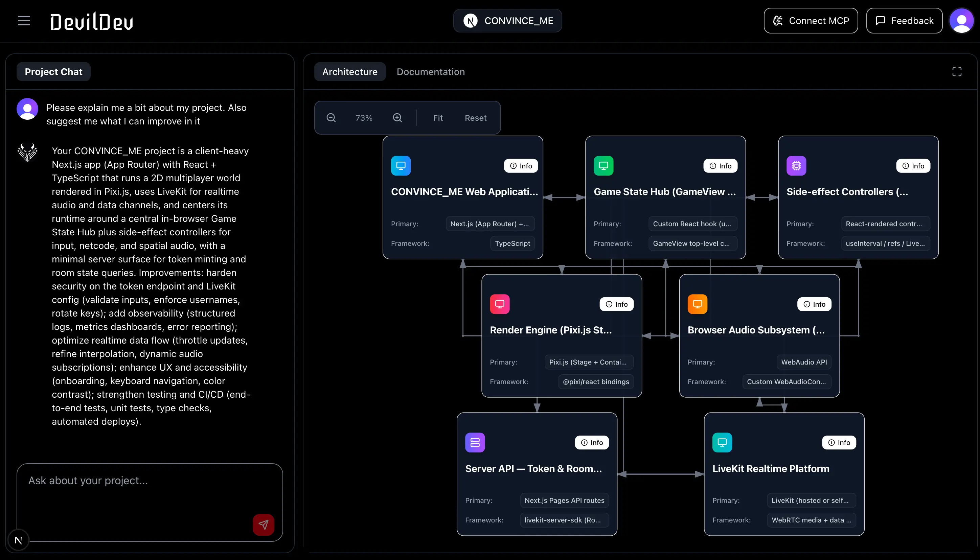This screenshot has width=980, height=560.
Task: Open the Feedback dialog
Action: point(904,20)
